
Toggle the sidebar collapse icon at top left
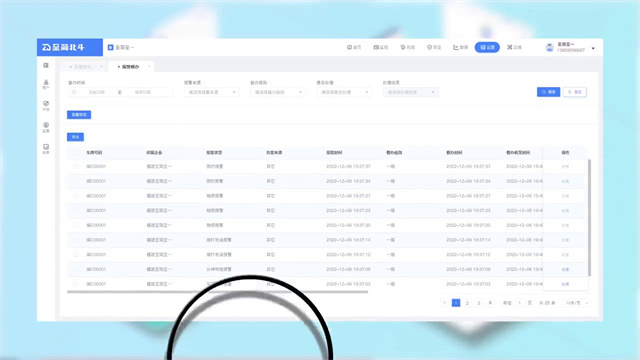pyautogui.click(x=46, y=65)
